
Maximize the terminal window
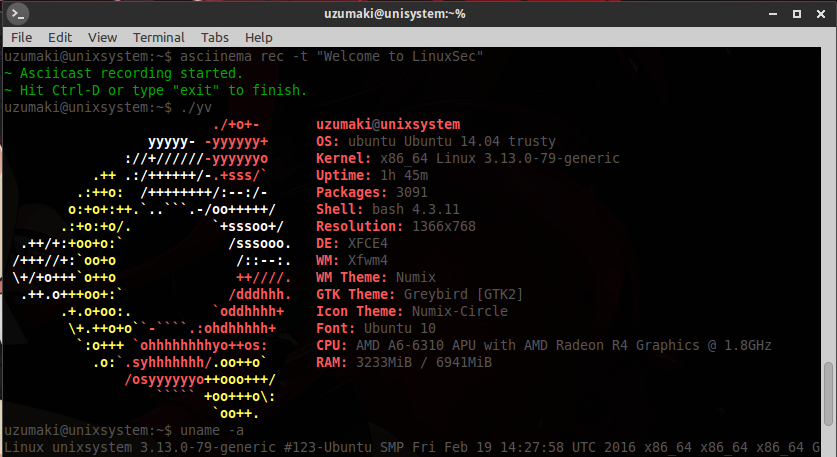pos(797,14)
